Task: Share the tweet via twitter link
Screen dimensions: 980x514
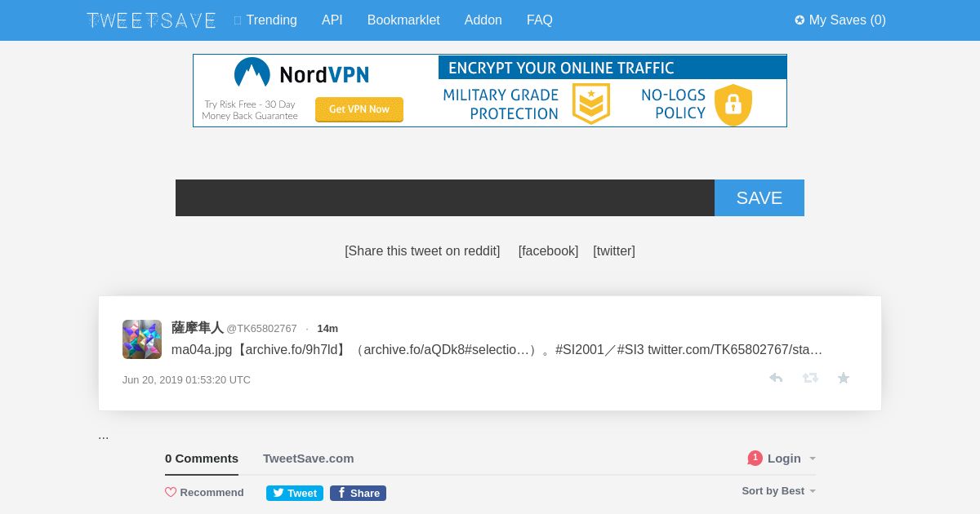Action: point(614,251)
